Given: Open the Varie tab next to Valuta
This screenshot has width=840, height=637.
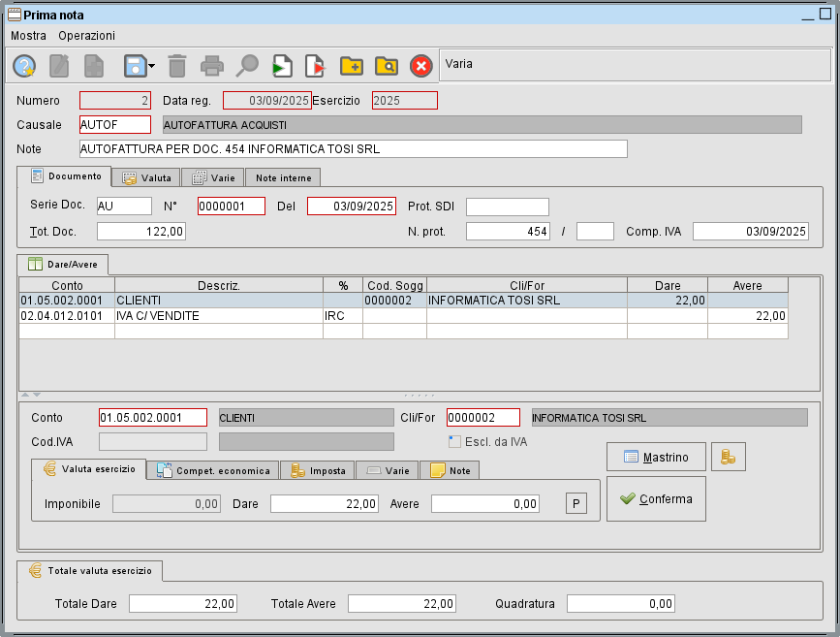Looking at the screenshot, I should 213,177.
